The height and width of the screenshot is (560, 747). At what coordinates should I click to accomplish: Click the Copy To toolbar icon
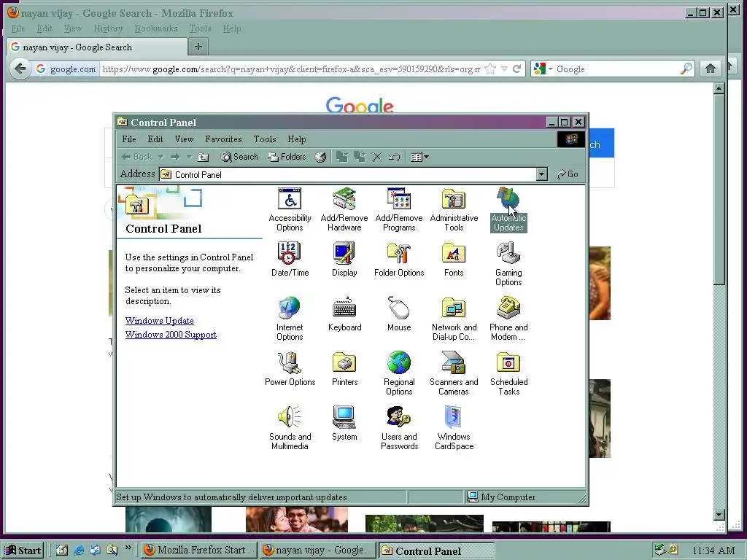(360, 157)
